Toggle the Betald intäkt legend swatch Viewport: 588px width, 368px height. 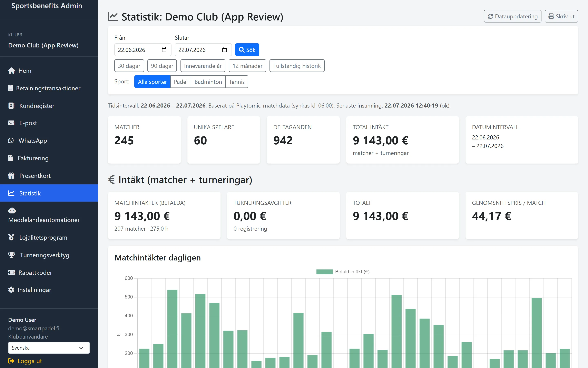point(324,272)
